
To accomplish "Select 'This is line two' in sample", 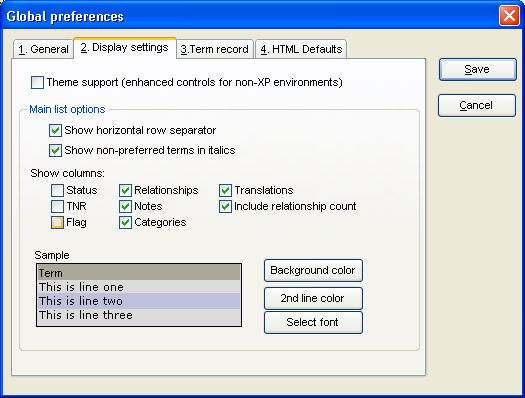I will (139, 301).
